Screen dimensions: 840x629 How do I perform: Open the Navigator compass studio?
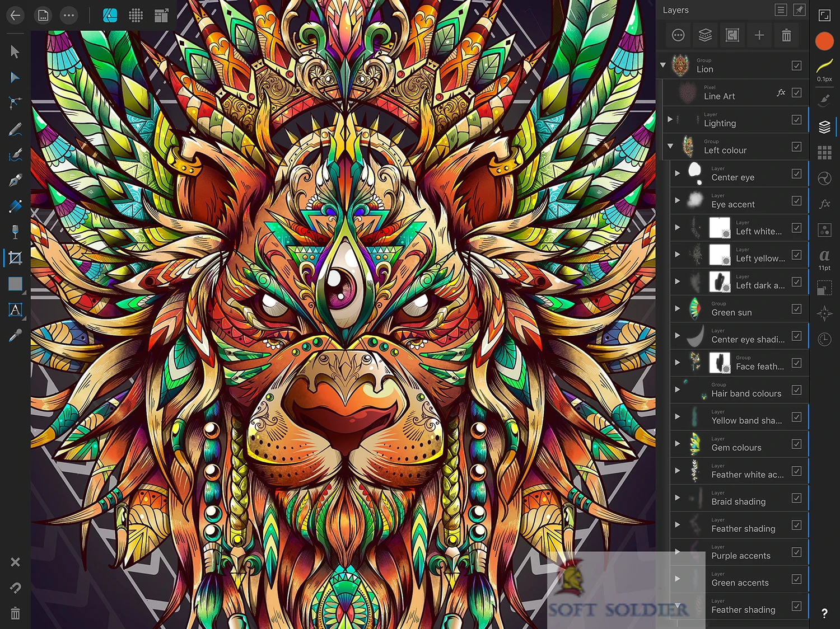[824, 313]
